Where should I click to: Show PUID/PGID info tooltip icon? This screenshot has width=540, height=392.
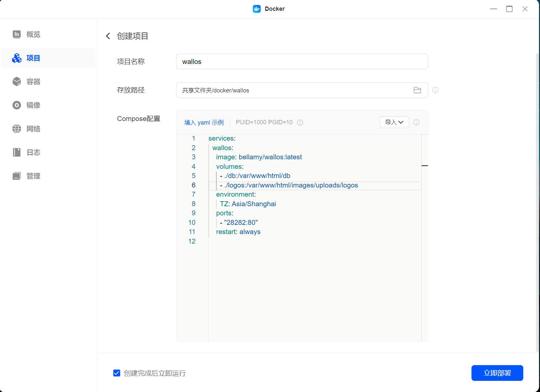[x=300, y=123]
